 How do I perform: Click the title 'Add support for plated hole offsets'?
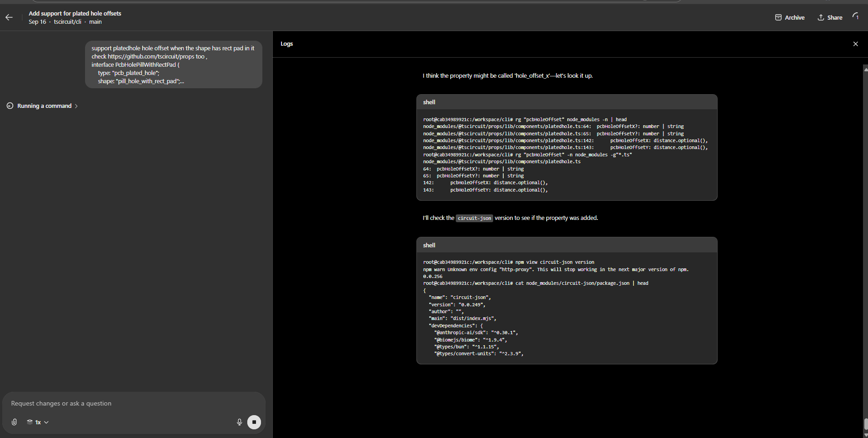pyautogui.click(x=75, y=13)
